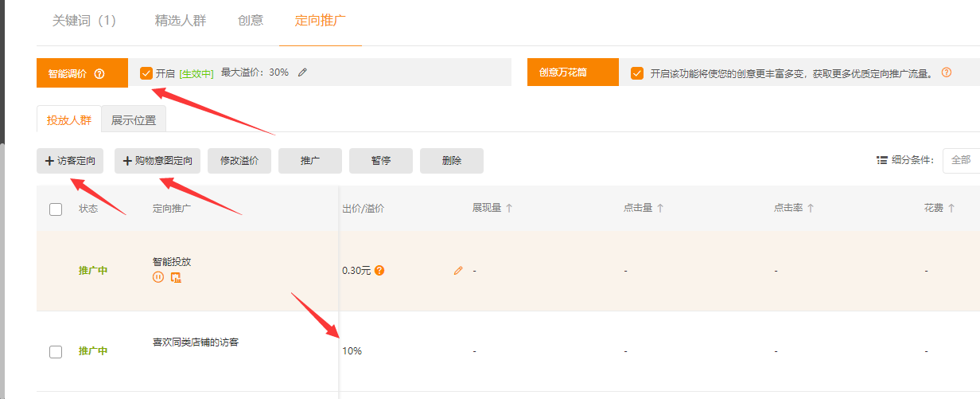Click the pencil icon next to 最大溢价 30%
This screenshot has height=399, width=980.
pyautogui.click(x=302, y=72)
